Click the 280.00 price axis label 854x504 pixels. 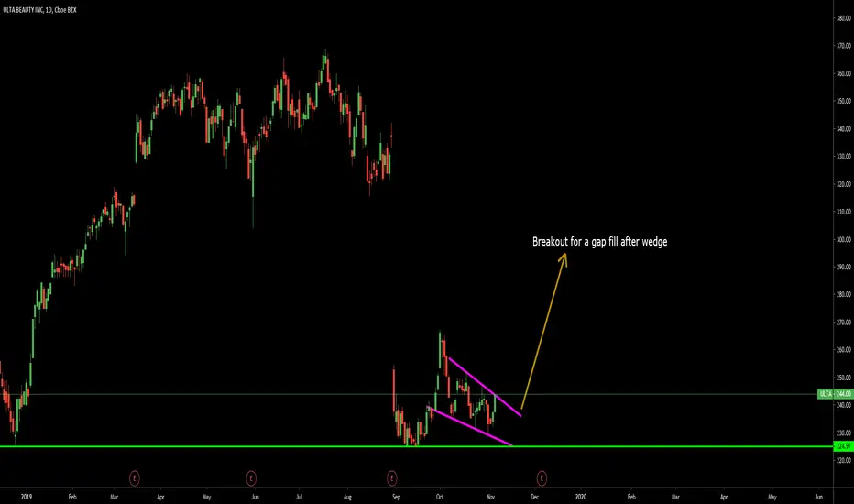point(844,294)
